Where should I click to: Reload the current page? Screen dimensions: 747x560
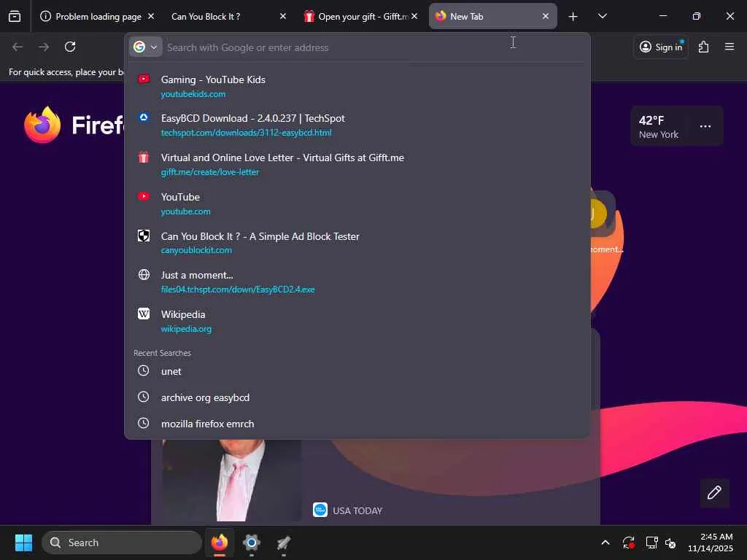(x=70, y=47)
